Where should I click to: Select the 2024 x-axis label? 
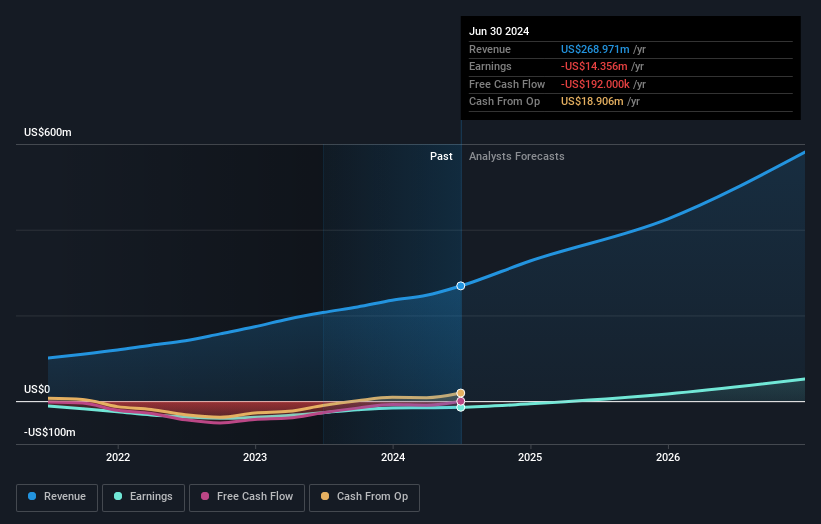tap(393, 457)
